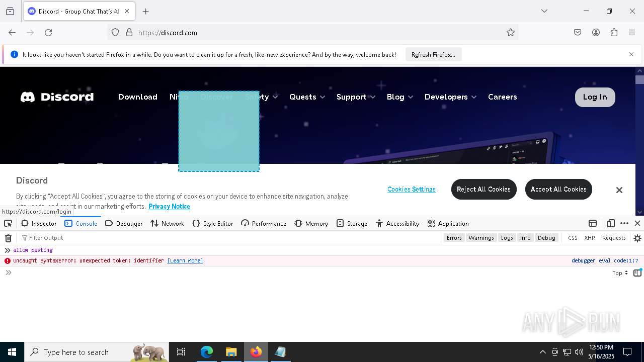This screenshot has height=362, width=644.
Task: Open the list all tabs dropdown
Action: pos(544,11)
